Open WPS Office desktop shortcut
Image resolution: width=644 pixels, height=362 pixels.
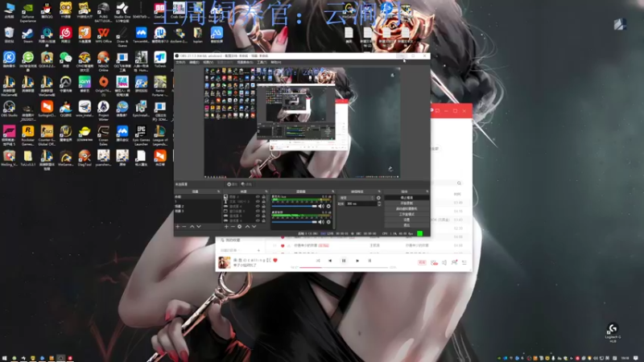[x=104, y=35]
